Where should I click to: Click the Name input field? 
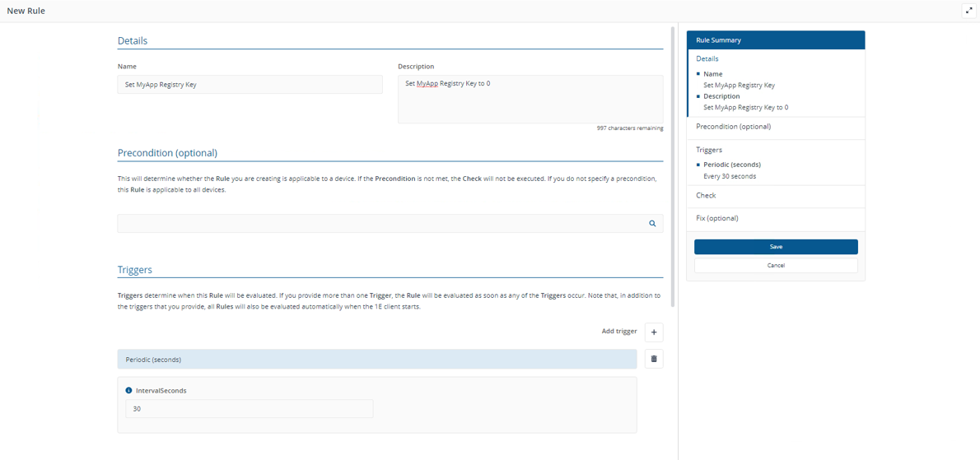(x=250, y=84)
